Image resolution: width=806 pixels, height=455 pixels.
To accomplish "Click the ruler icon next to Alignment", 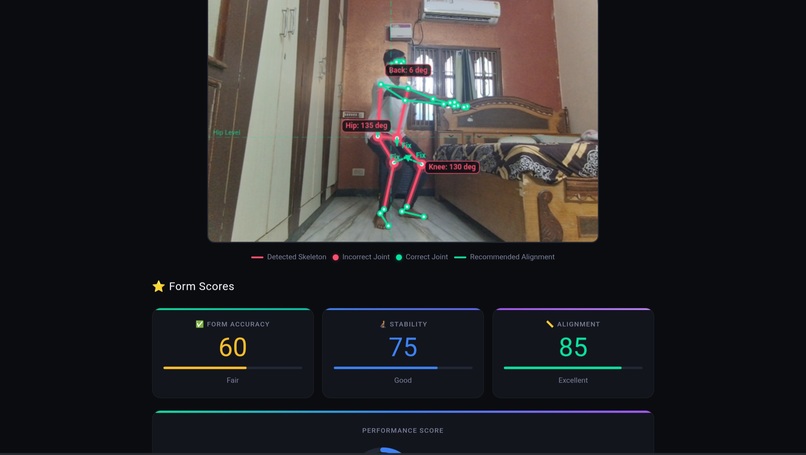I will (549, 324).
